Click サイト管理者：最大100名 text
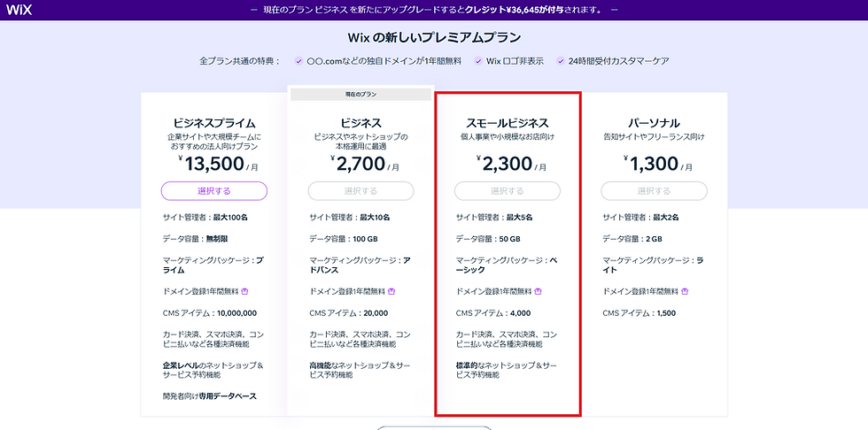 coord(205,217)
